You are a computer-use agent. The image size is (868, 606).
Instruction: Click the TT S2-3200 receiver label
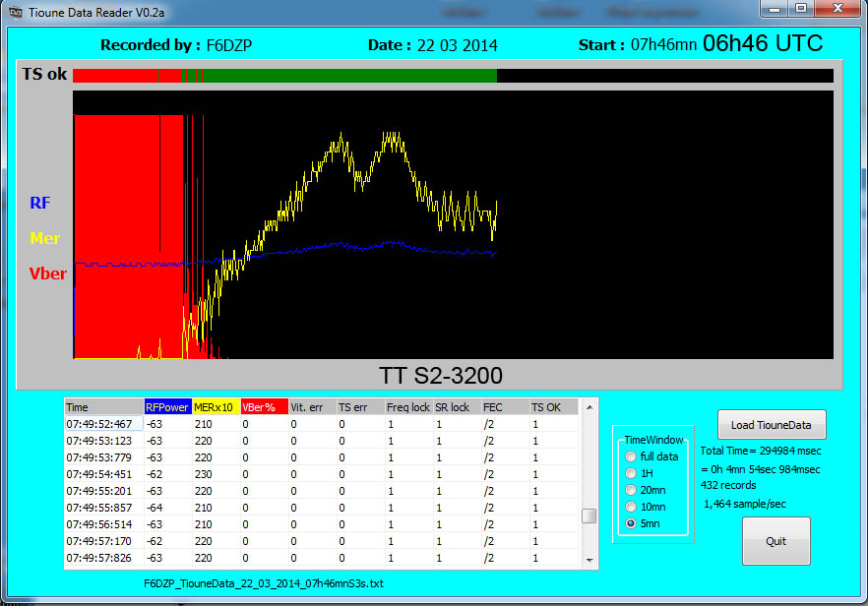[x=441, y=375]
